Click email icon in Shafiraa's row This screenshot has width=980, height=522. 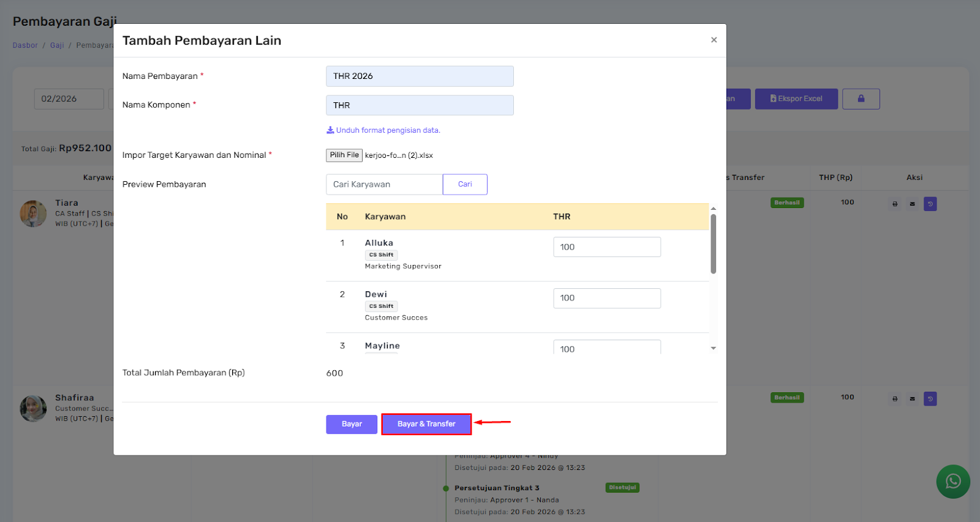click(x=912, y=399)
